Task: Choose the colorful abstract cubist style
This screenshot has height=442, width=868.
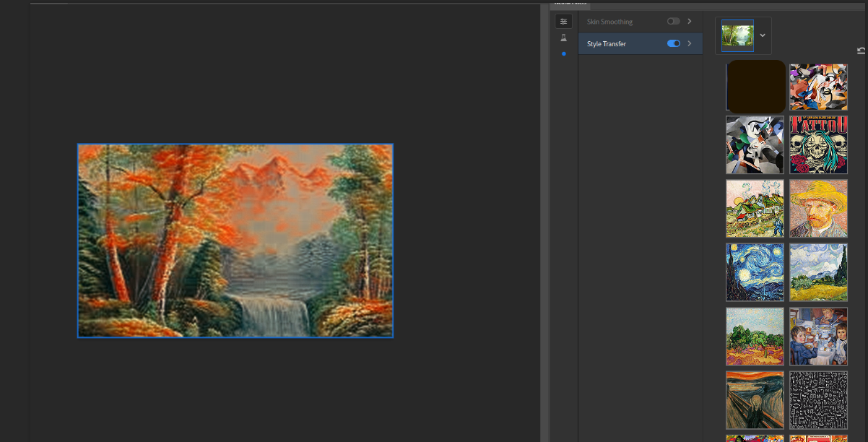Action: click(818, 86)
